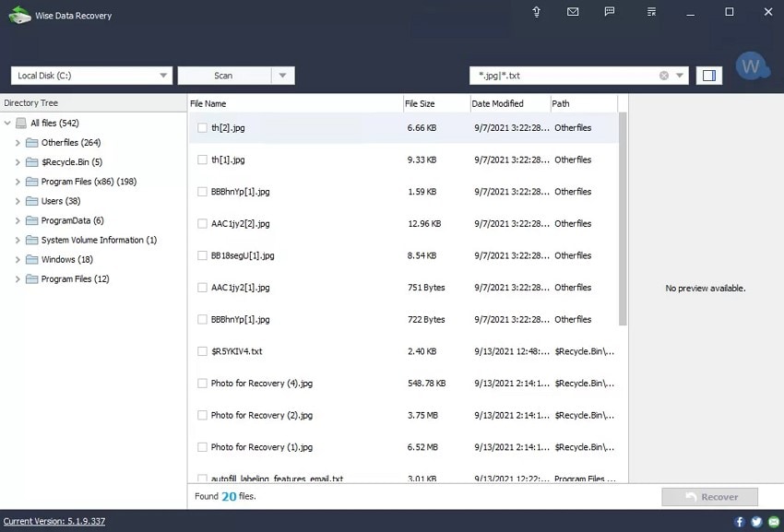
Task: Sort list by File Size column header
Action: (420, 103)
